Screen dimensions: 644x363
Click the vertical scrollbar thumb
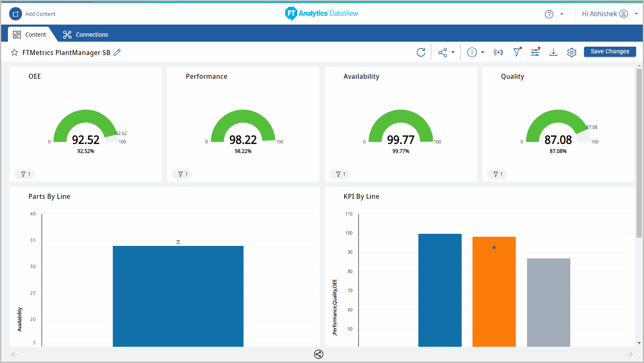[x=639, y=153]
